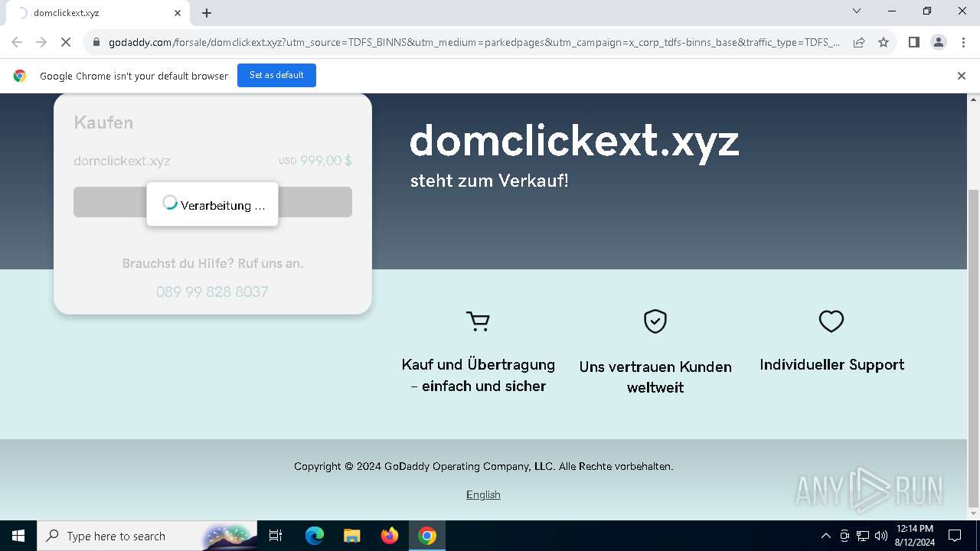Image resolution: width=980 pixels, height=551 pixels.
Task: Click the address bar URL
Action: click(x=474, y=43)
